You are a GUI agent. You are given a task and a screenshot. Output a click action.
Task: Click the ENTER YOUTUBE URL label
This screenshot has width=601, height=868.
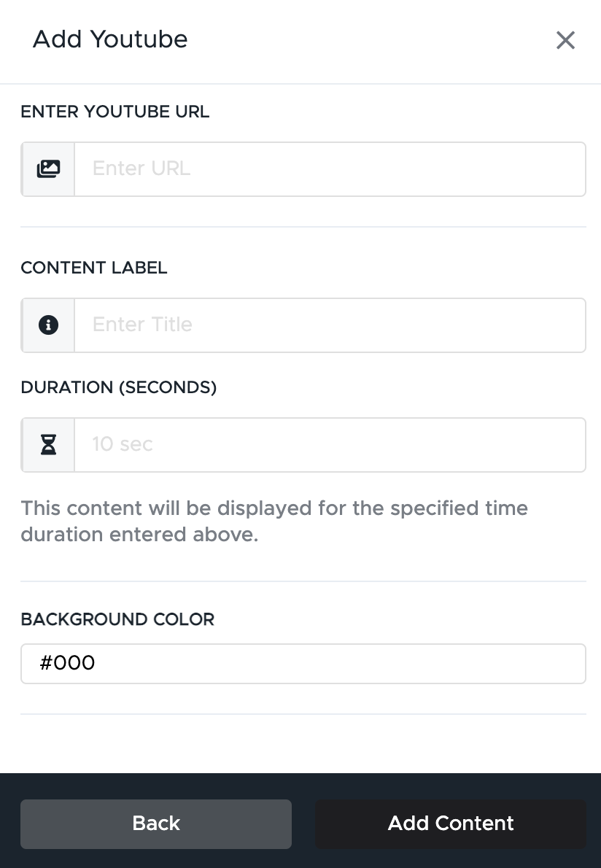click(x=115, y=112)
